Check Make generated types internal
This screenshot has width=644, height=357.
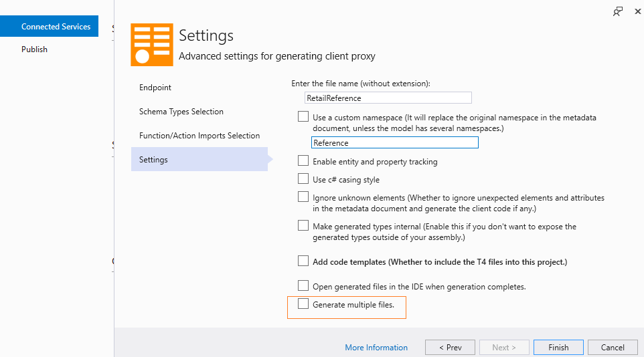[303, 226]
